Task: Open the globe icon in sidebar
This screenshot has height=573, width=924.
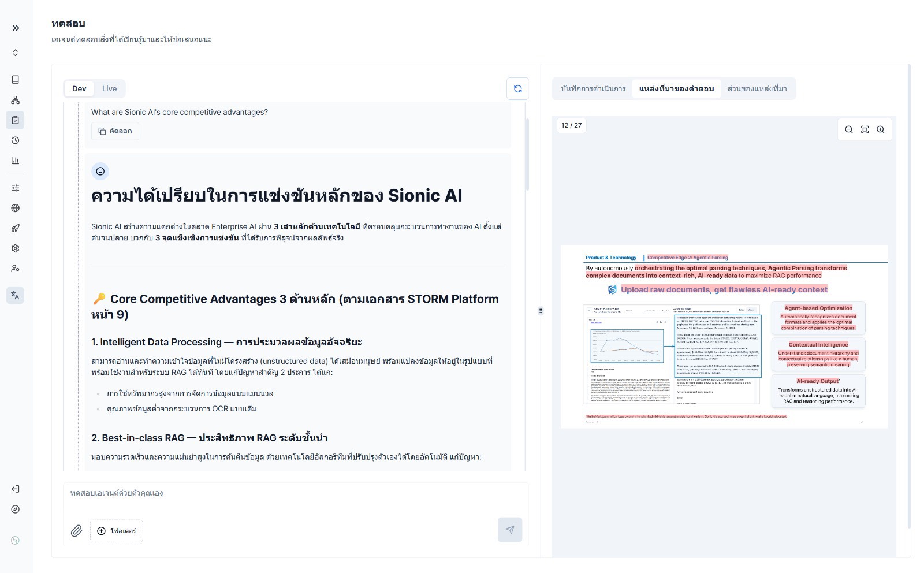Action: coord(16,208)
